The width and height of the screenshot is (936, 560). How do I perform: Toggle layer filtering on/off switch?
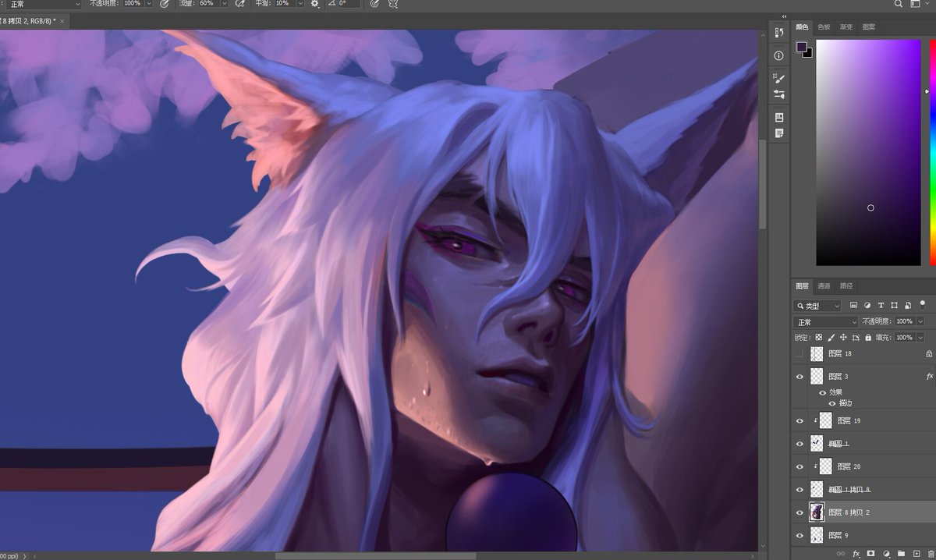pyautogui.click(x=923, y=304)
